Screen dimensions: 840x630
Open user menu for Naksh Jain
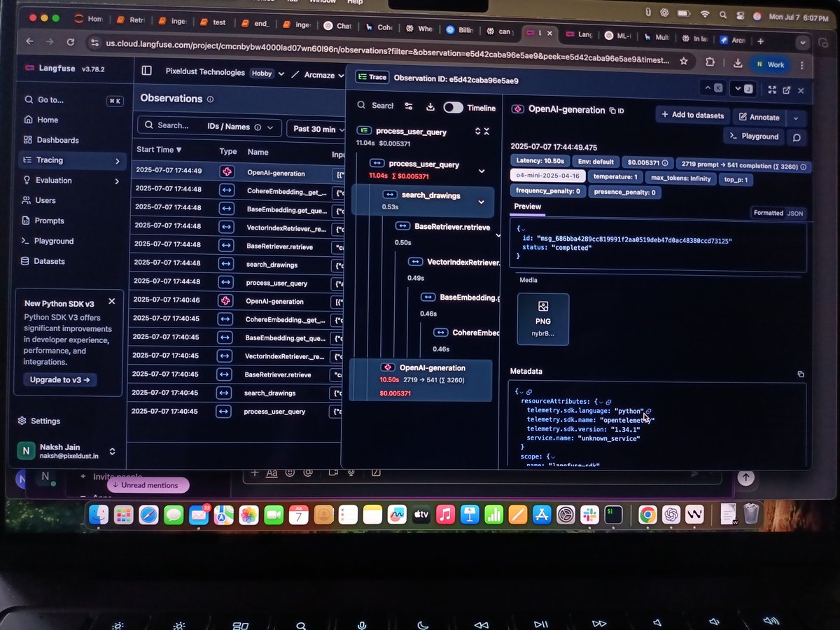[66, 451]
